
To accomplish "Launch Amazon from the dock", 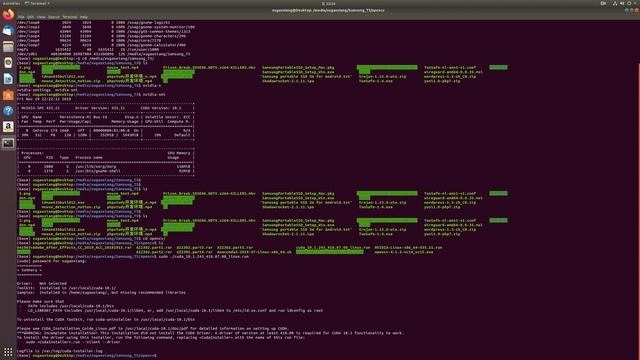I will tap(8, 127).
